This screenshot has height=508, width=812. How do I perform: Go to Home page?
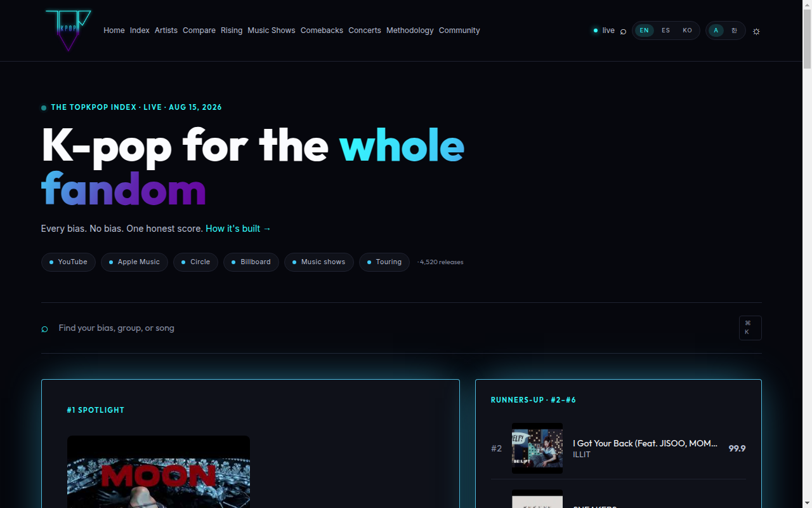tap(114, 30)
